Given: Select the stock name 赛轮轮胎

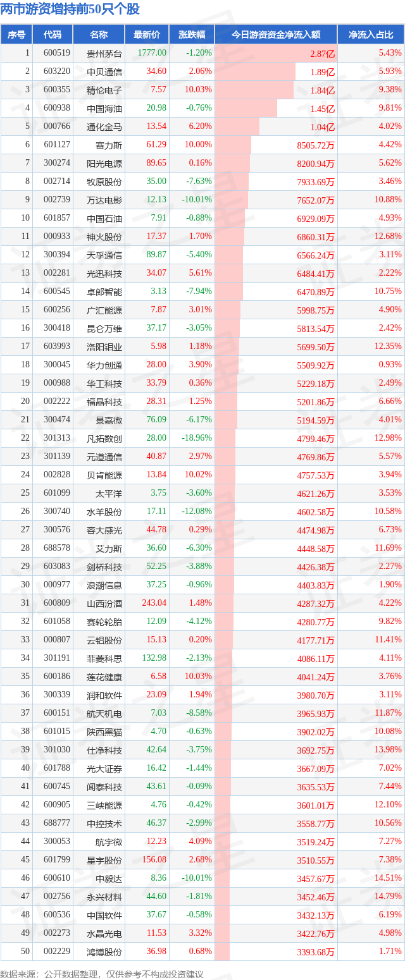Looking at the screenshot, I should [x=105, y=622].
